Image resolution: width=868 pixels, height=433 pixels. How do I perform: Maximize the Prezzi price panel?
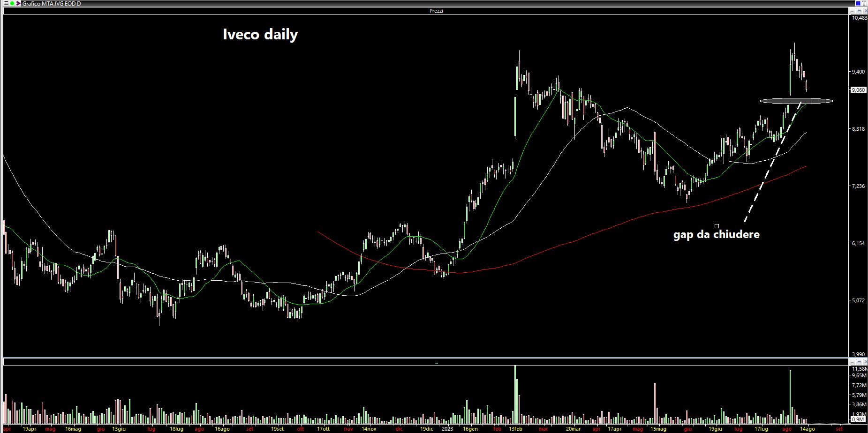point(859,11)
